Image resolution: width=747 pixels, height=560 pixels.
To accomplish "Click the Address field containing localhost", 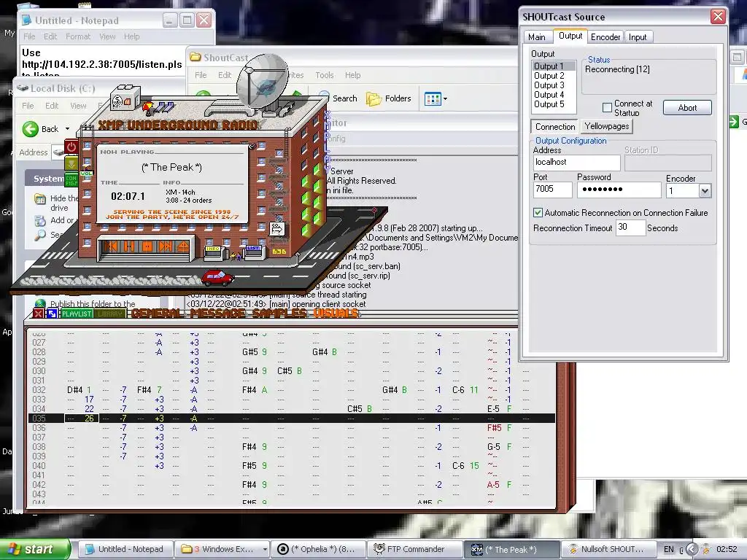I will [x=576, y=163].
